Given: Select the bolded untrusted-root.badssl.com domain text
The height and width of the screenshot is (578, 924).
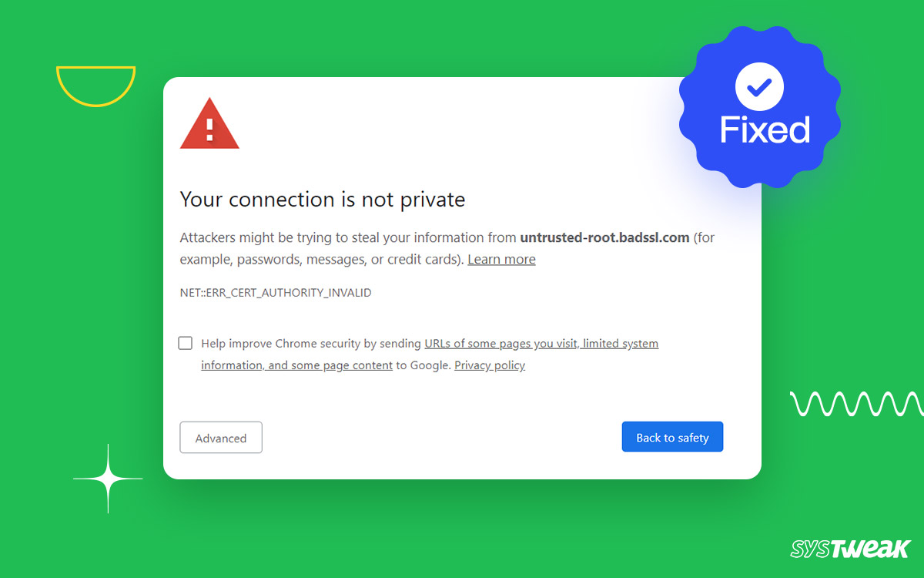Looking at the screenshot, I should pyautogui.click(x=604, y=237).
